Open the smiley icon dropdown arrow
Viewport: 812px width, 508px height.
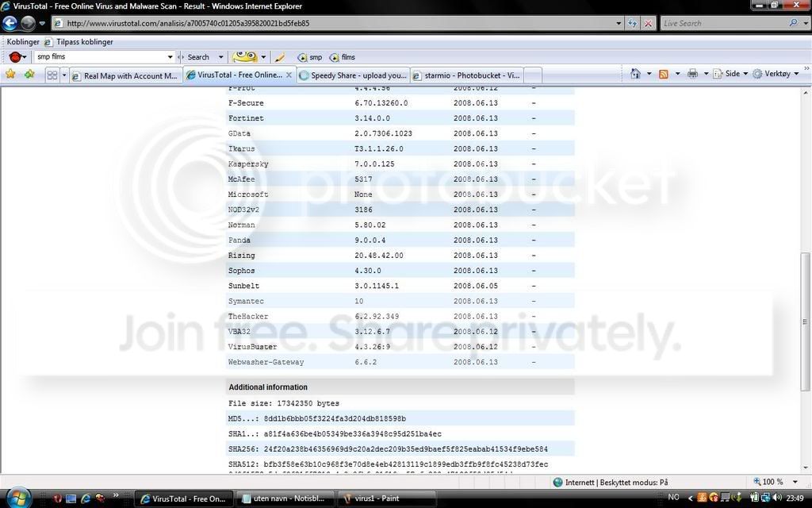(x=263, y=57)
